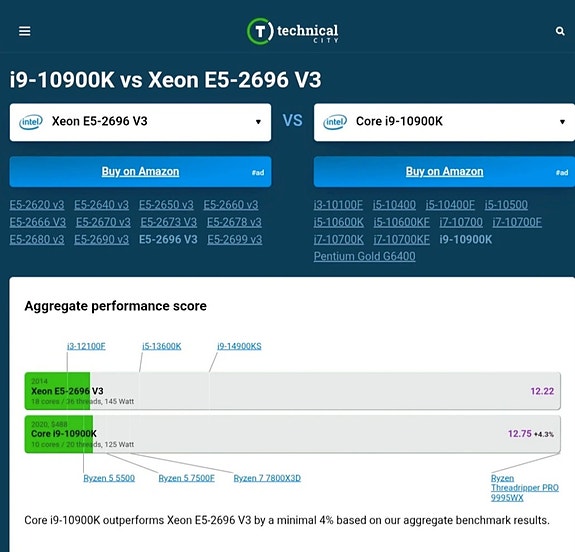Open Core i9-10900K processor dropdown

(444, 122)
